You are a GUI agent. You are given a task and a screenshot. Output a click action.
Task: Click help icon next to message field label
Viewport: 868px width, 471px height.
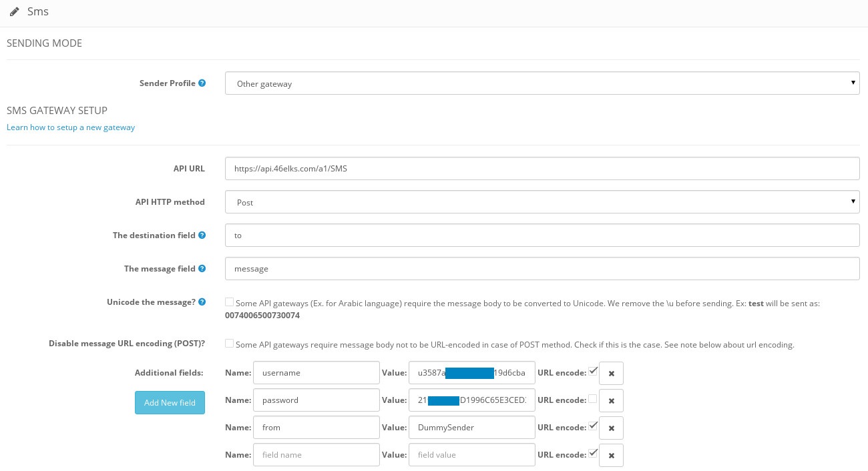(202, 269)
